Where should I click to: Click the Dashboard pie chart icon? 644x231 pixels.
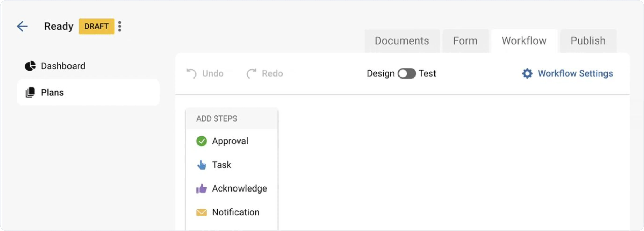[x=30, y=66]
